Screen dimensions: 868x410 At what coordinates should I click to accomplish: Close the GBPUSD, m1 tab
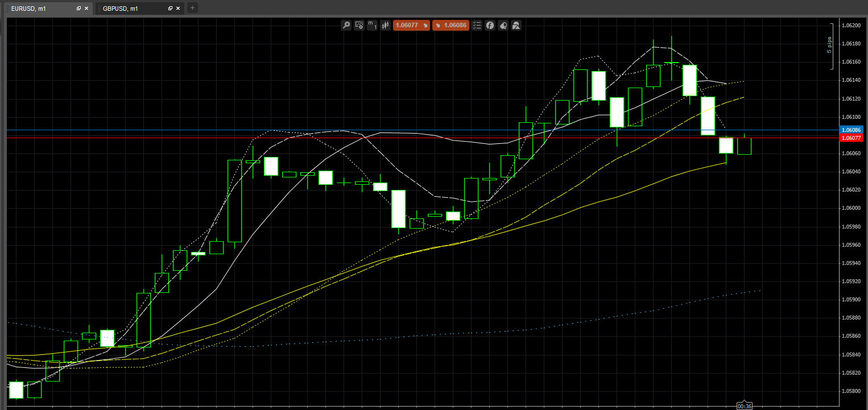[x=179, y=9]
